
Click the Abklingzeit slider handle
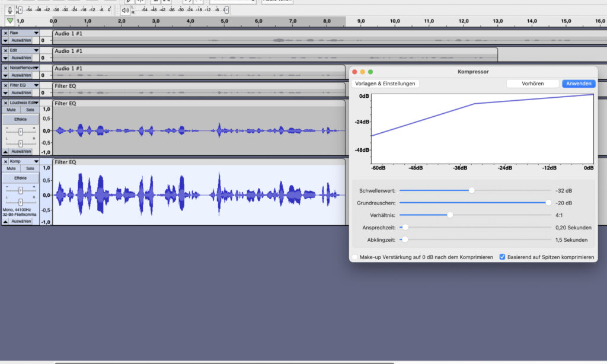pos(405,240)
